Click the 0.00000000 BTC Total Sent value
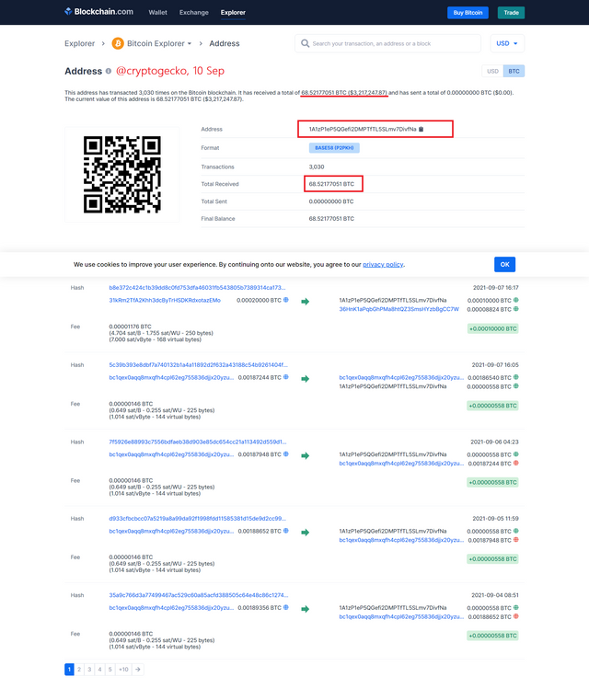589x700 pixels. pos(331,201)
